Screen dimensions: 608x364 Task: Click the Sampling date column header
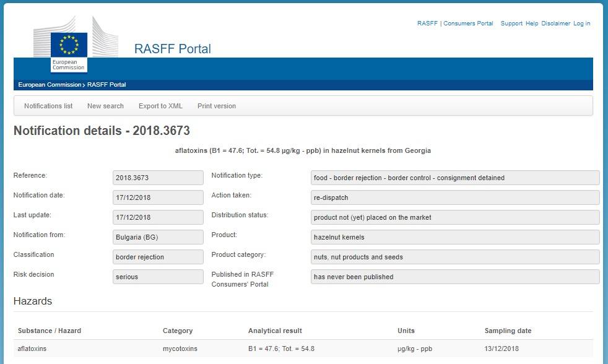(508, 331)
